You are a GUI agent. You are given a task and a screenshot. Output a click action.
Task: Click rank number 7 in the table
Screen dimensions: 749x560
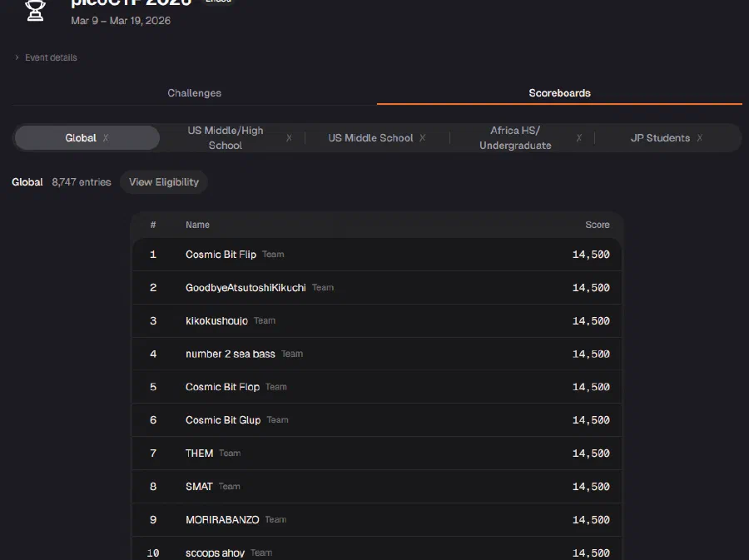click(153, 453)
